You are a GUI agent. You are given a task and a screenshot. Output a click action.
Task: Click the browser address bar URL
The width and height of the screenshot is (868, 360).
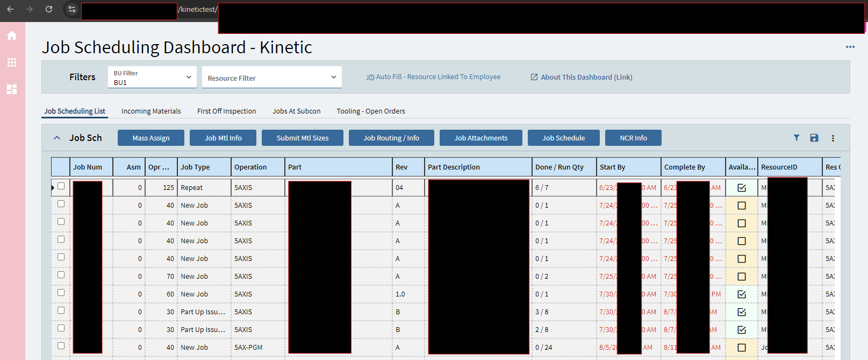point(198,10)
